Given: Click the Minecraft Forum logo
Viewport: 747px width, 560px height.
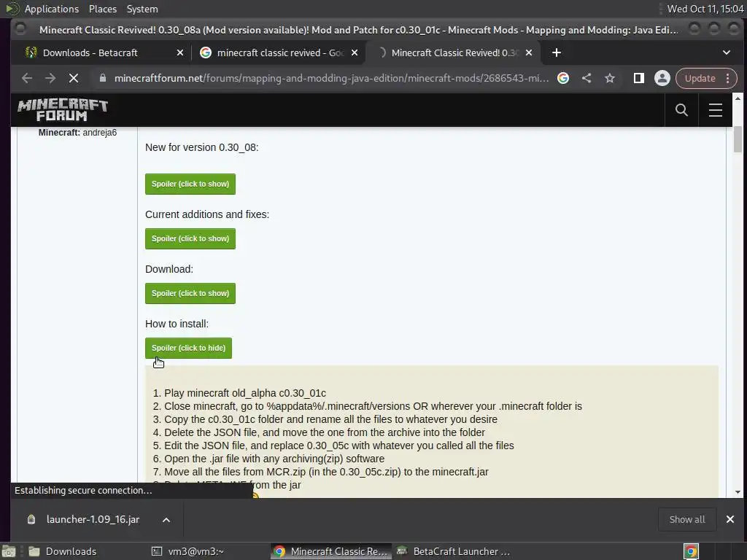Looking at the screenshot, I should 63,110.
